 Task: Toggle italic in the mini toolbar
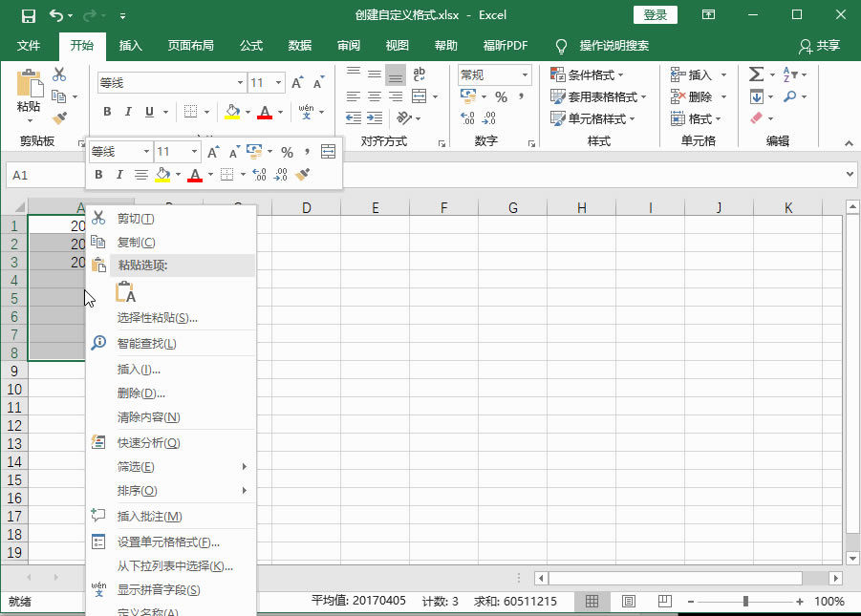pyautogui.click(x=120, y=173)
